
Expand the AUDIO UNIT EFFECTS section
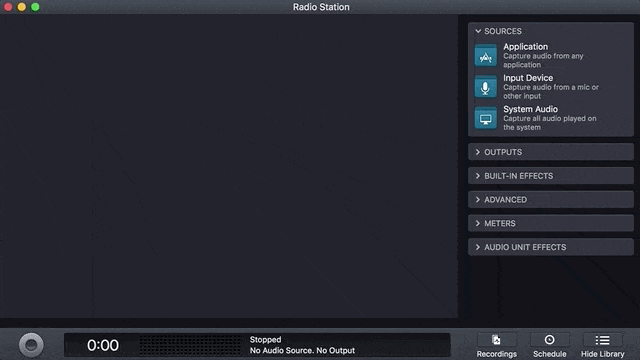(x=551, y=247)
